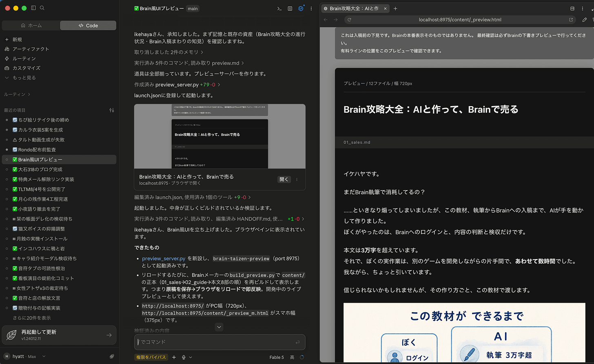Open session 贈物付与の記帳実装
The image size is (594, 364).
60,308
